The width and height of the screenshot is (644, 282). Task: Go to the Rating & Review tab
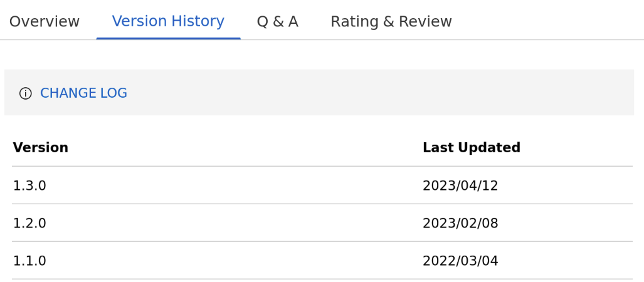tap(391, 22)
